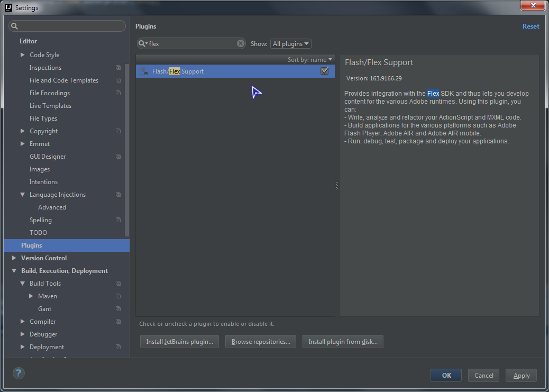This screenshot has width=549, height=392.
Task: Click the Apply button
Action: click(x=521, y=375)
